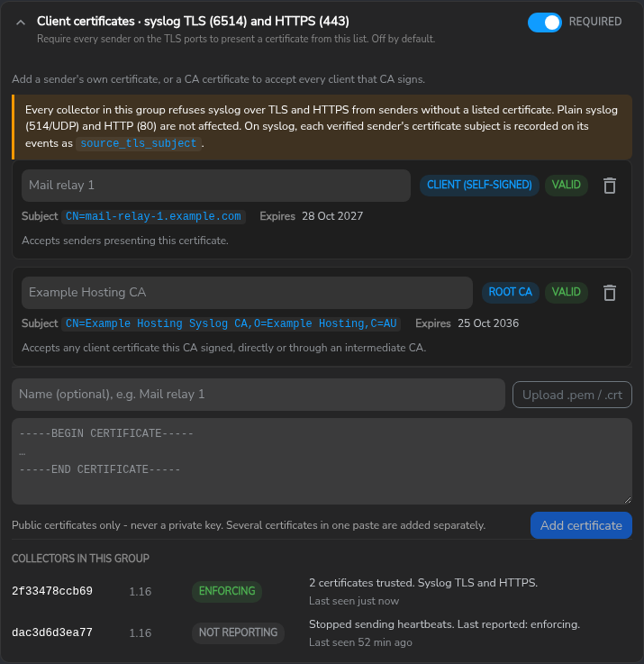Click '2 certificates trusted. Syslog TLS and HTTPS.'
This screenshot has width=644, height=664.
[x=423, y=583]
